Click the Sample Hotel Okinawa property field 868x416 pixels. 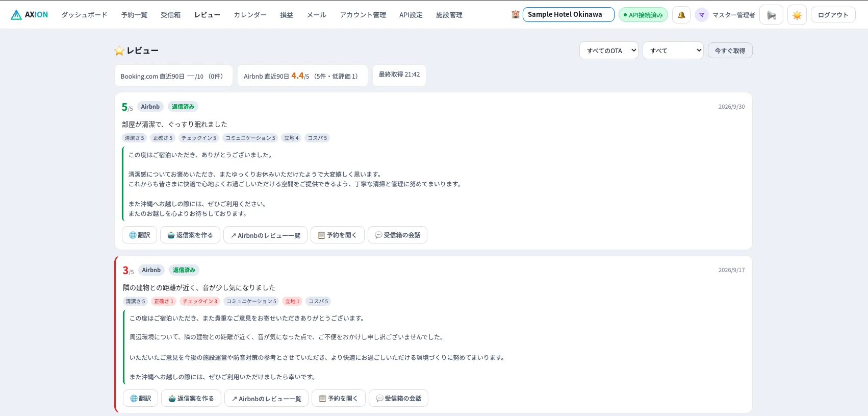coord(568,14)
